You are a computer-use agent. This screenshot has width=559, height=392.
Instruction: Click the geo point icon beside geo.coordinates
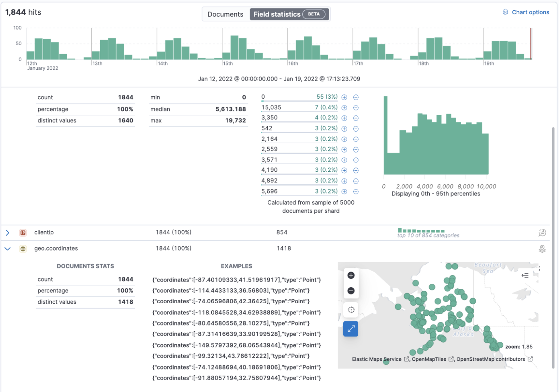(x=23, y=249)
